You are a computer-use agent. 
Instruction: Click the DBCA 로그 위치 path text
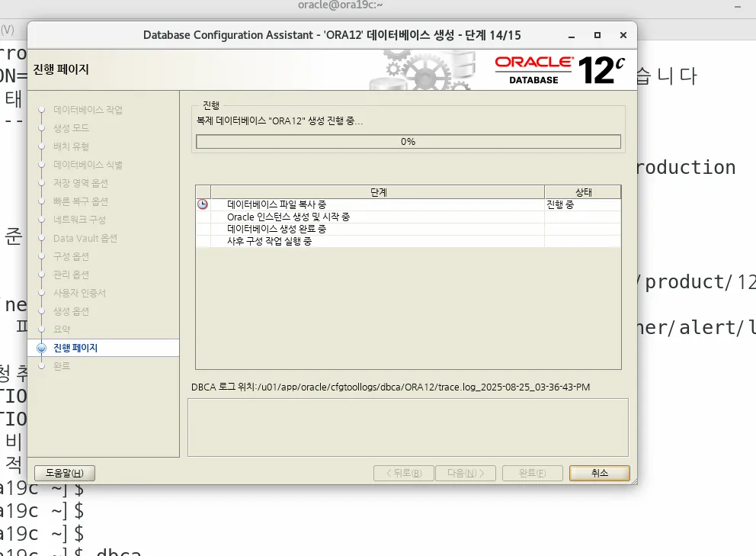pos(390,387)
